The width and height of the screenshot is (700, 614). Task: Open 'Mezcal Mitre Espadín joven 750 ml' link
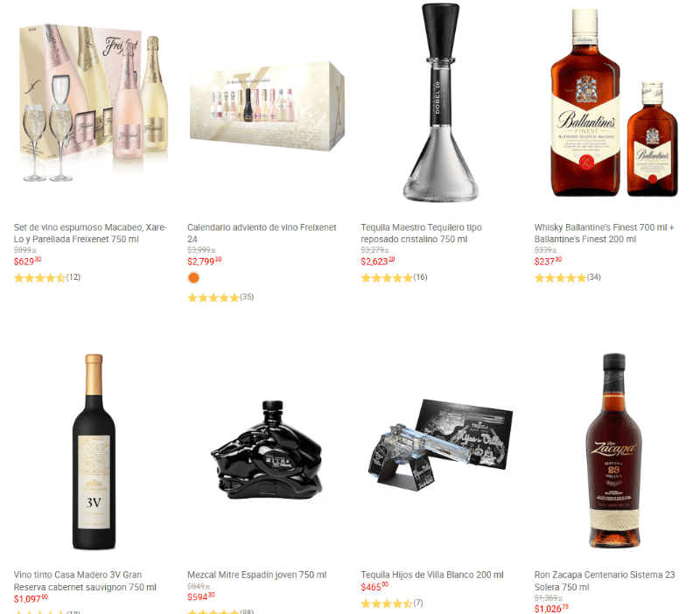(x=256, y=575)
